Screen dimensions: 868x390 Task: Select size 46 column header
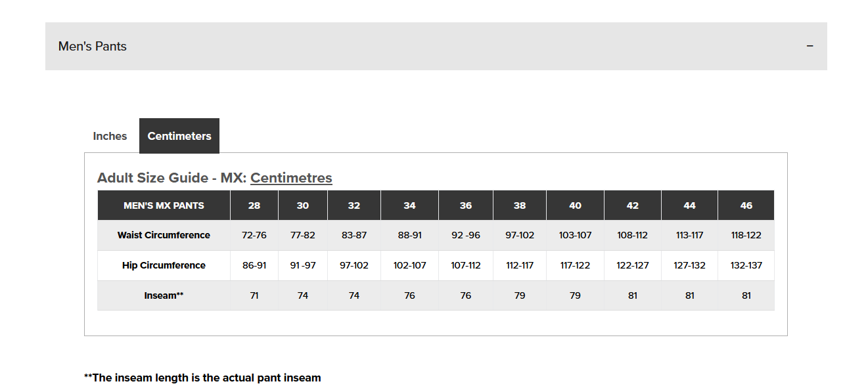pyautogui.click(x=746, y=206)
